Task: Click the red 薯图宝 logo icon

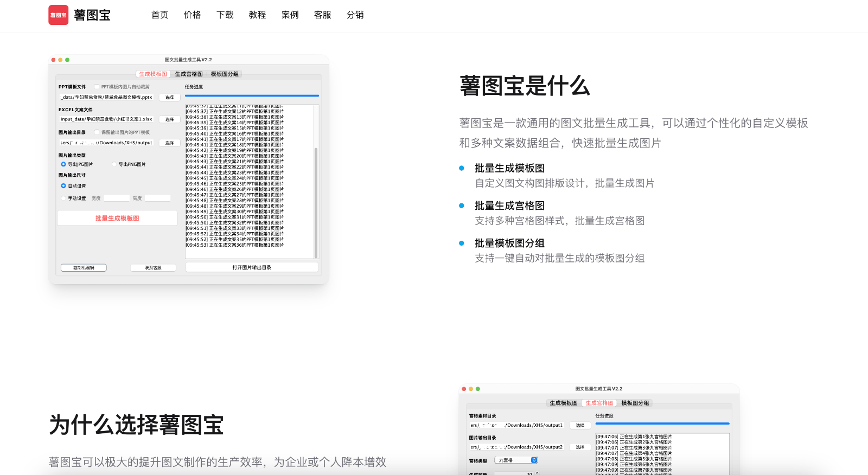Action: (x=59, y=15)
